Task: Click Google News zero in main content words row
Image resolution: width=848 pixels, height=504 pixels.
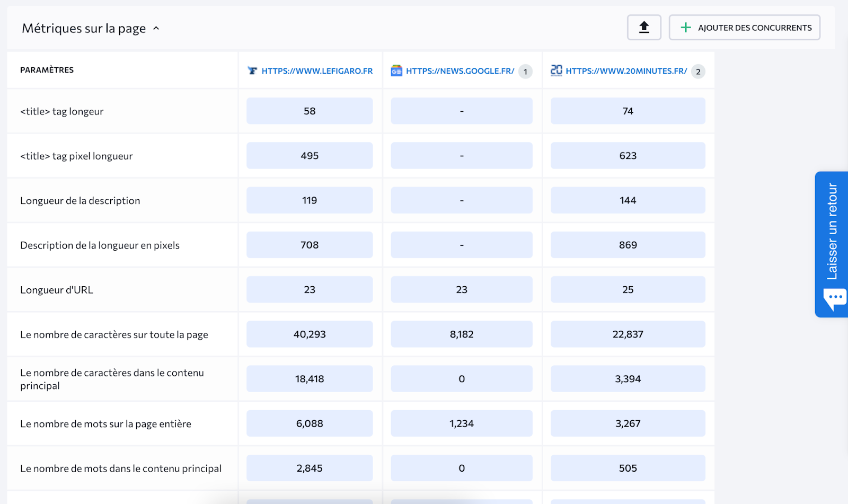Action: click(462, 468)
